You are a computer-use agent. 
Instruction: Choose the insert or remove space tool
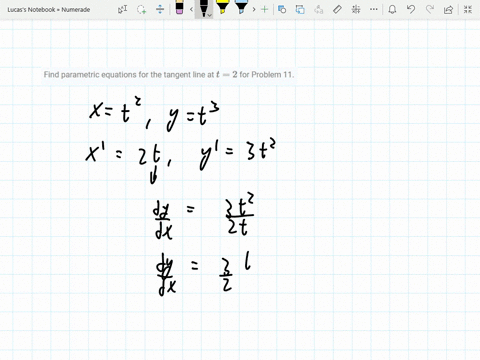pyautogui.click(x=160, y=9)
